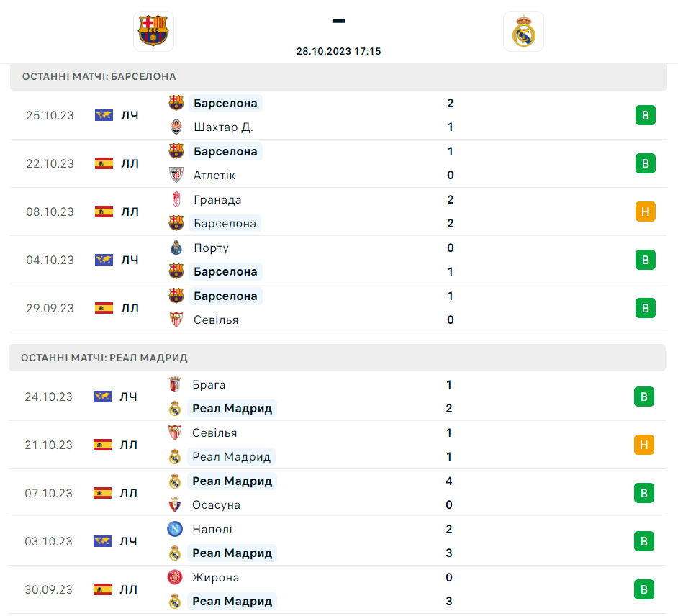
Task: Select the Гранада team name
Action: pyautogui.click(x=217, y=200)
